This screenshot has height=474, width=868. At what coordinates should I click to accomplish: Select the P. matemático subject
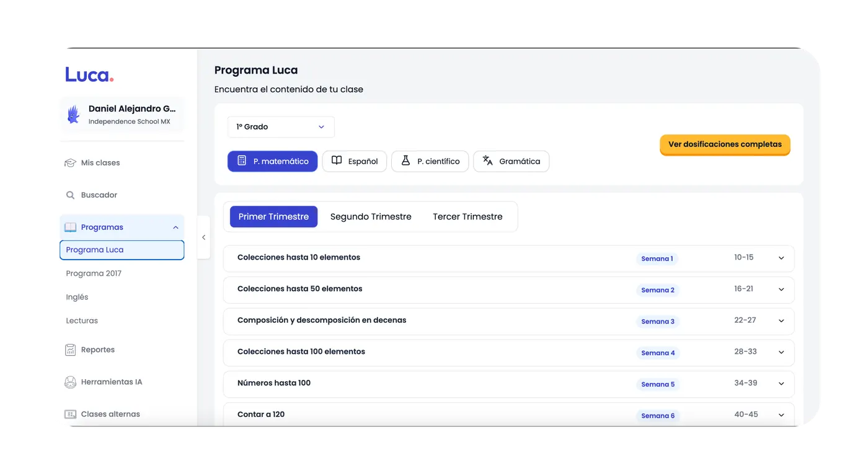272,161
